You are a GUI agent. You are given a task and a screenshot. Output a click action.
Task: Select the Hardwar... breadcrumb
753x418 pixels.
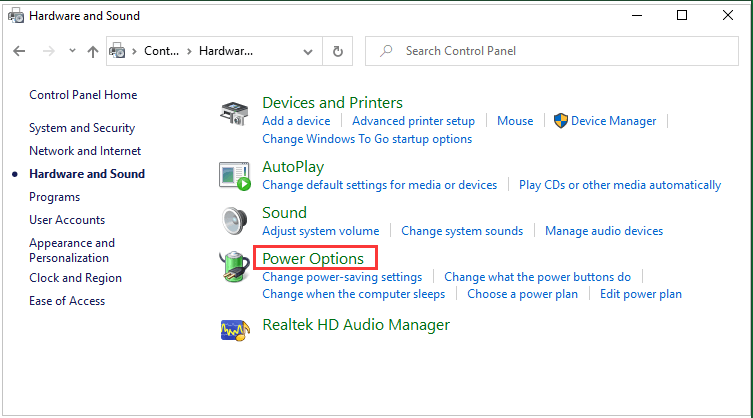point(226,51)
